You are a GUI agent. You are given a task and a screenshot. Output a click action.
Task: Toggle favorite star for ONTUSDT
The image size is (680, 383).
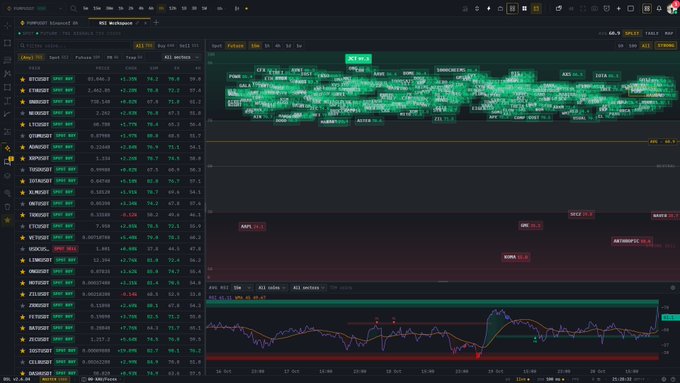(23, 203)
